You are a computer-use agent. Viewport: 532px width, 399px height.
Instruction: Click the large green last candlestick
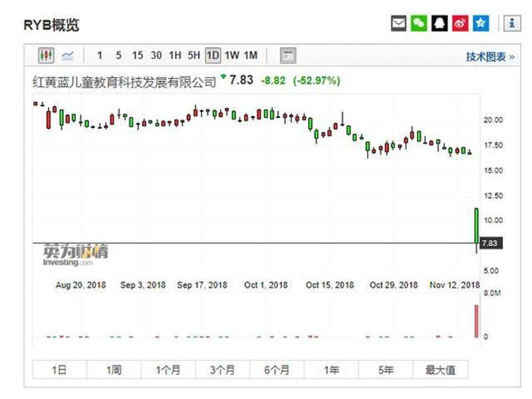click(x=476, y=225)
